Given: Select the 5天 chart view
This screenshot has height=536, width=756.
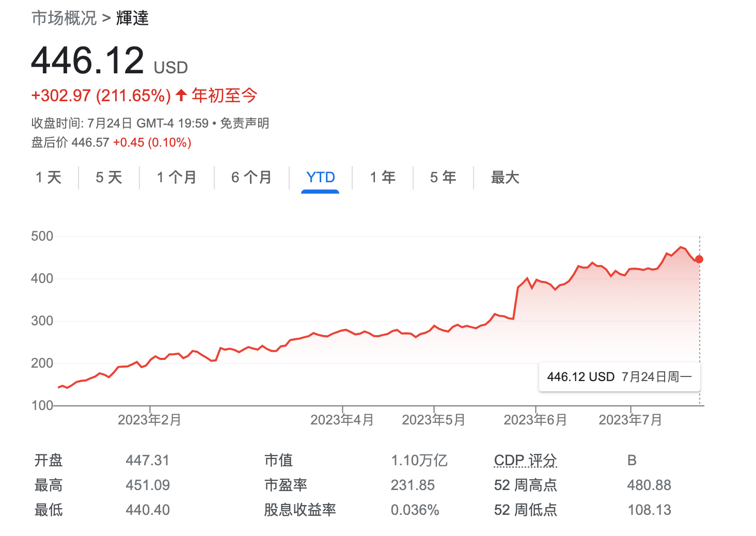Looking at the screenshot, I should 108,177.
